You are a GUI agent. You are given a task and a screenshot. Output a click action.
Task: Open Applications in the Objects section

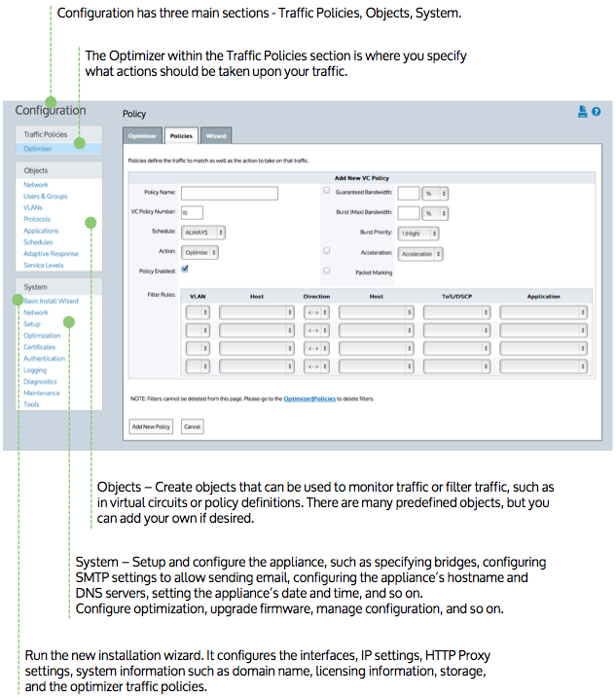[41, 231]
